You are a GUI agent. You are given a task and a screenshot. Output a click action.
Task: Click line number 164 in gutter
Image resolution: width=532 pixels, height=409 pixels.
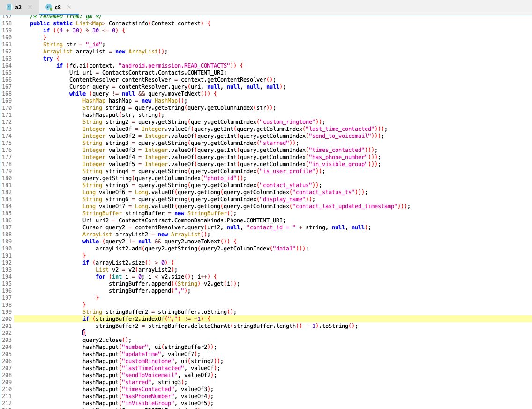pos(7,66)
